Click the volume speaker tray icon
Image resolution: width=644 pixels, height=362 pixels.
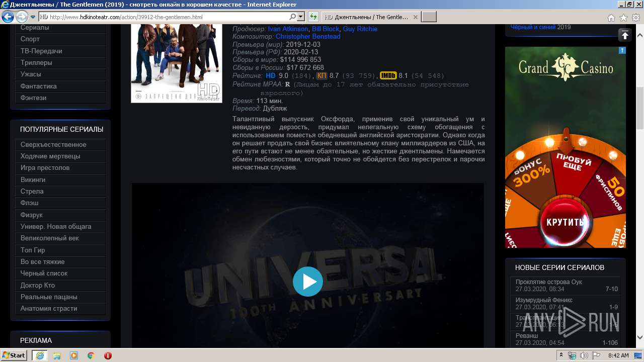pyautogui.click(x=584, y=355)
